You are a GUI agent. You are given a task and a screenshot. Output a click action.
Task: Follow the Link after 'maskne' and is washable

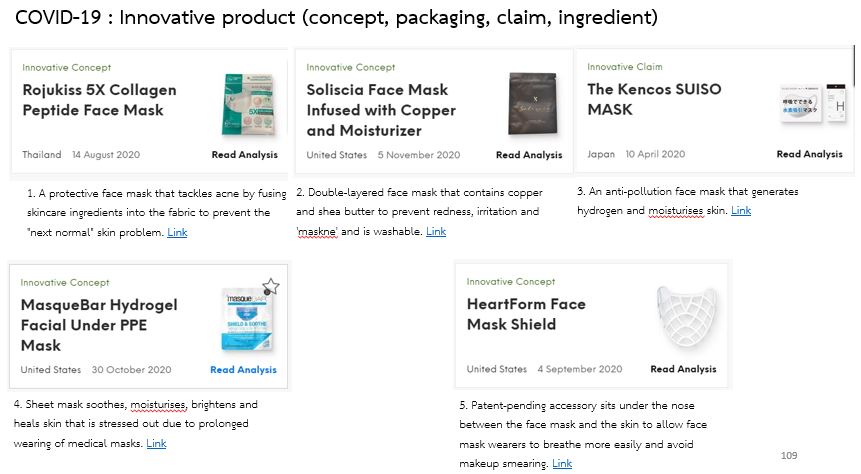(x=436, y=231)
